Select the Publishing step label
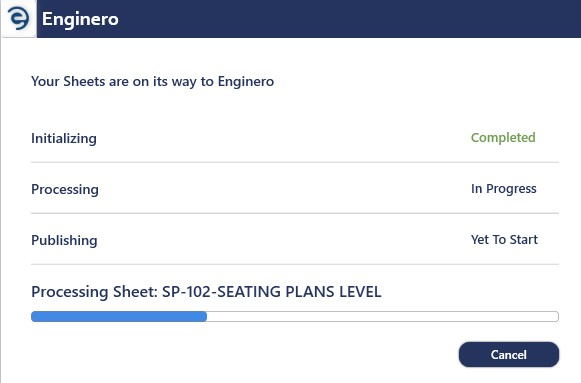This screenshot has width=581, height=383. (64, 240)
